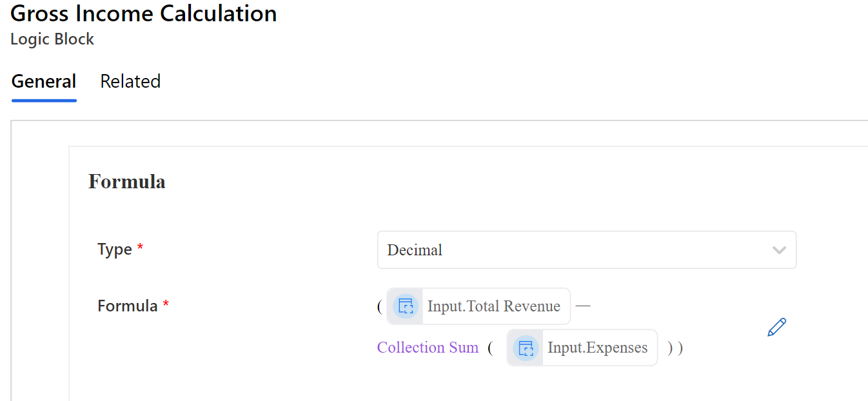868x401 pixels.
Task: Click the Formula section heading
Action: click(127, 182)
